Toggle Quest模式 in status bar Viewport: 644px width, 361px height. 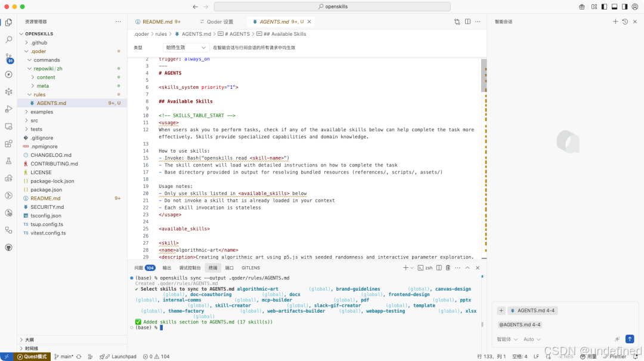[32, 356]
